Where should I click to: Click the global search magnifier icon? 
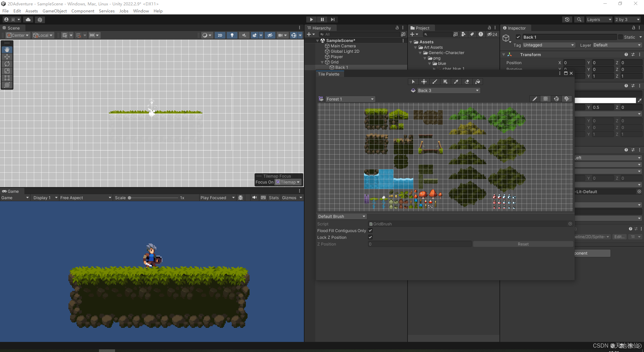[x=579, y=19]
